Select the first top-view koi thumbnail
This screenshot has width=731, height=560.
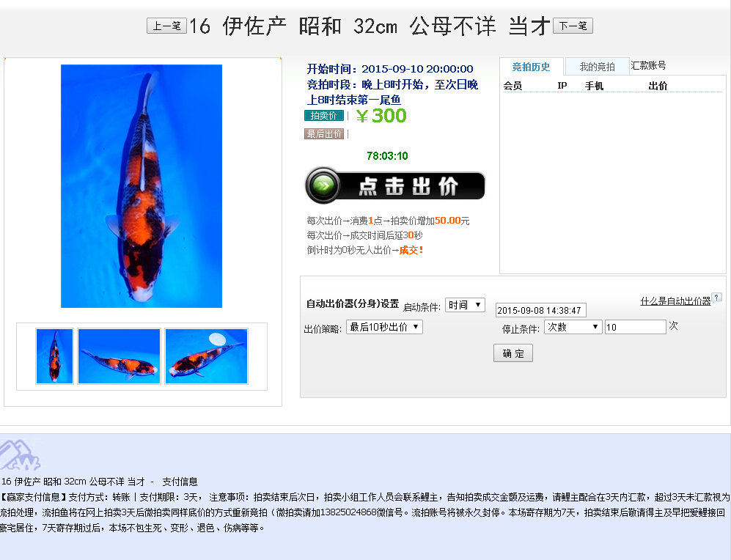[x=54, y=356]
